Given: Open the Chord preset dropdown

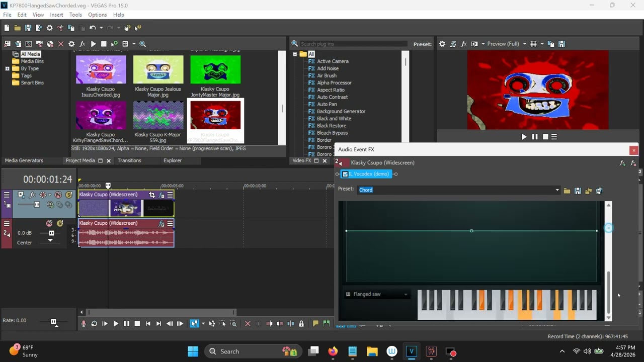Looking at the screenshot, I should 557,190.
